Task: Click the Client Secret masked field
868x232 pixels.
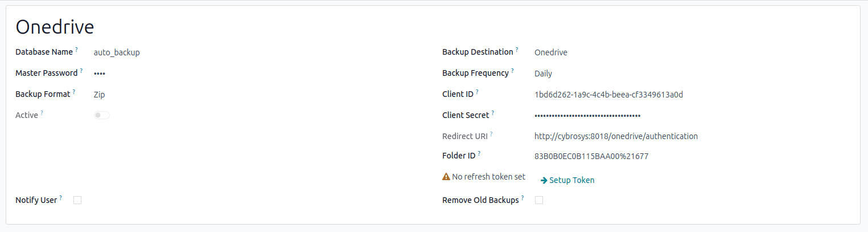Action: (x=587, y=116)
